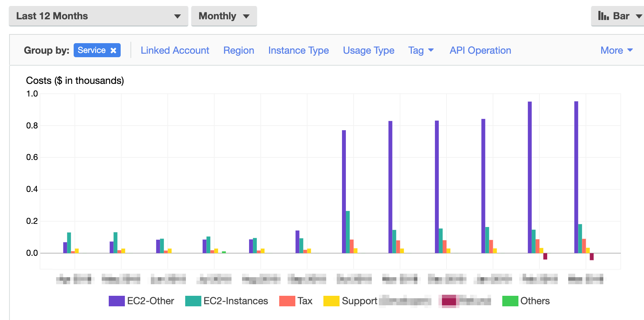Click the small green Others bar
The image size is (644, 320).
(x=224, y=252)
